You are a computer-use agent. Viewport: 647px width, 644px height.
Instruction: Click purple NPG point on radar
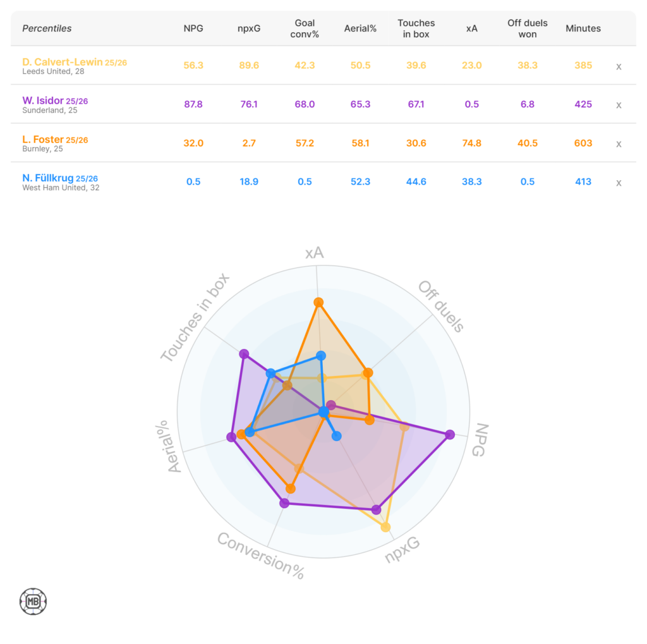[x=450, y=434]
